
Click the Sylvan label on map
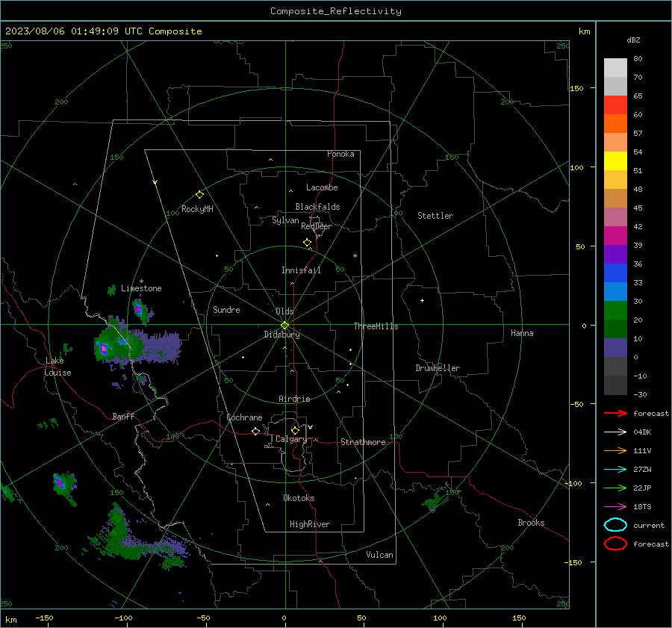point(285,220)
